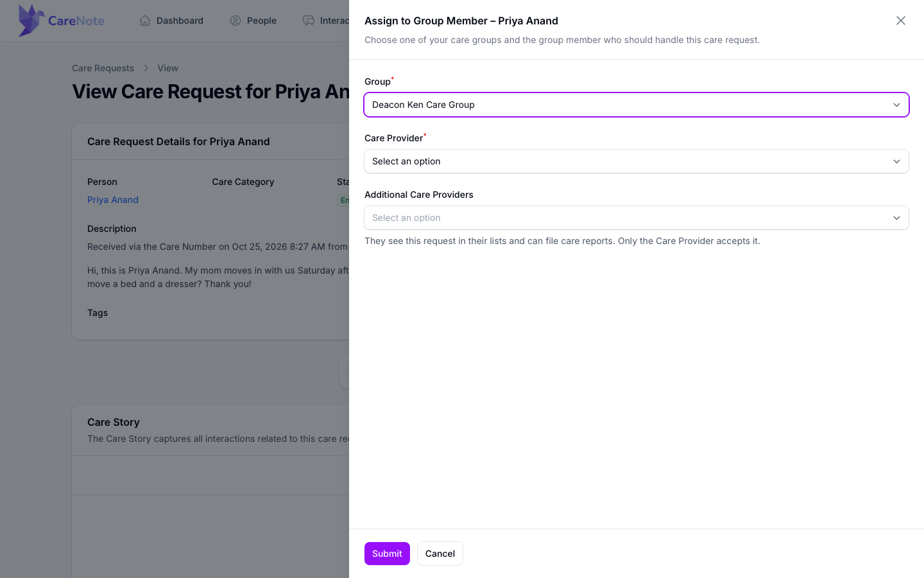Click the 'Care Category' column label

coord(243,182)
